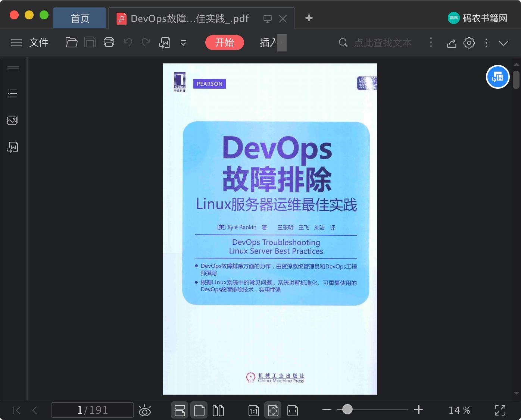Click zoom out minus button

(327, 410)
